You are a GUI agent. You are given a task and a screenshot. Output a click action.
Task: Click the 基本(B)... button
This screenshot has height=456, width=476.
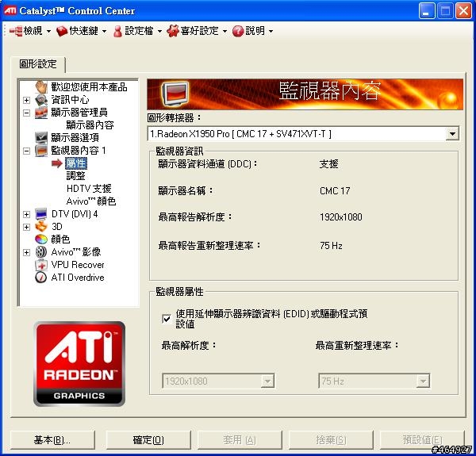52,440
